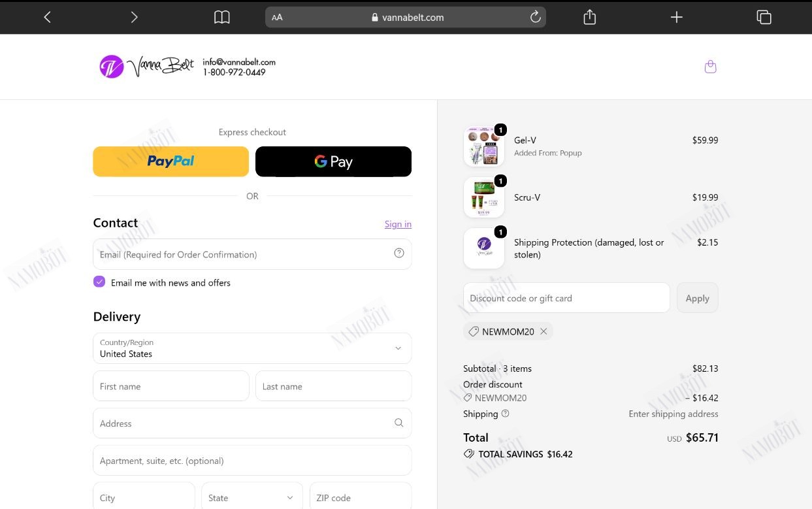
Task: Click the email field help question icon
Action: 399,254
